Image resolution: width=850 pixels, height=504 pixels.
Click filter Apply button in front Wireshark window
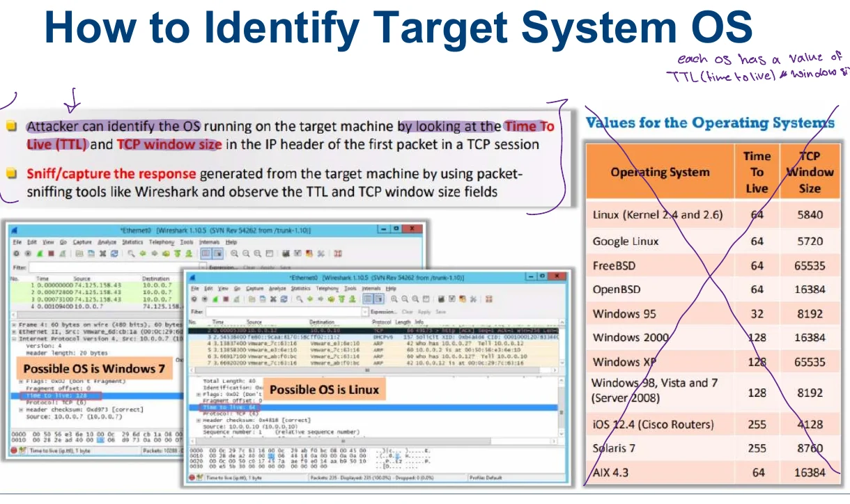pos(424,312)
